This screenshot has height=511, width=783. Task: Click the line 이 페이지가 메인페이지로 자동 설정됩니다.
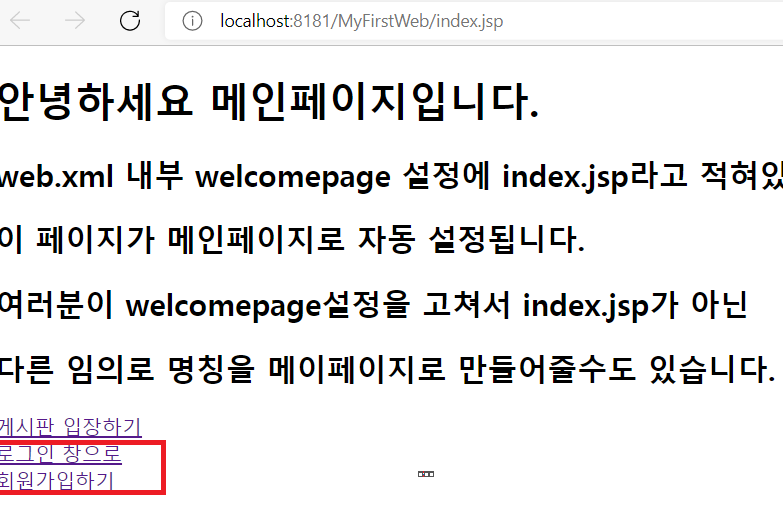pos(292,239)
